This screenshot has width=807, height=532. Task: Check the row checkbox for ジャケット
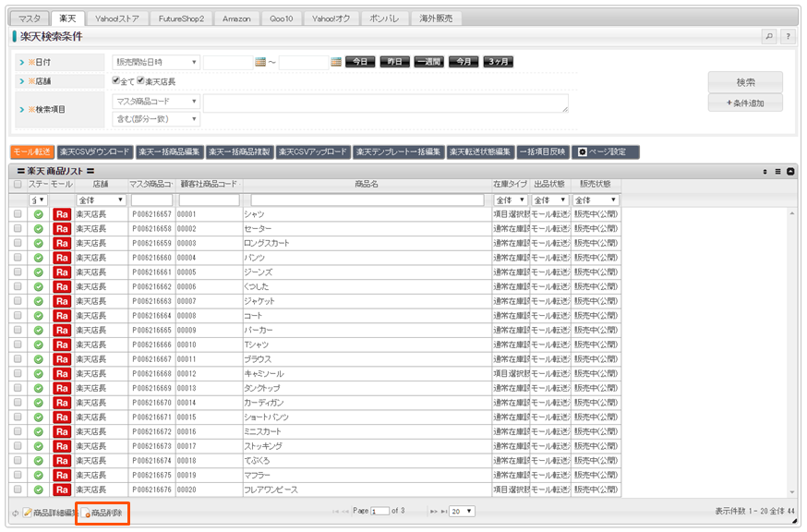click(18, 301)
